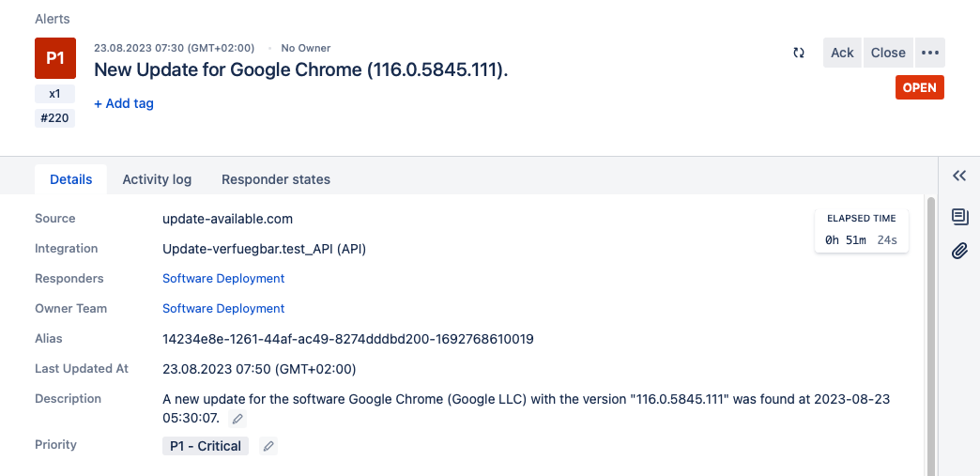Screen dimensions: 980x476
Task: Edit description using the pencil icon
Action: tap(237, 419)
